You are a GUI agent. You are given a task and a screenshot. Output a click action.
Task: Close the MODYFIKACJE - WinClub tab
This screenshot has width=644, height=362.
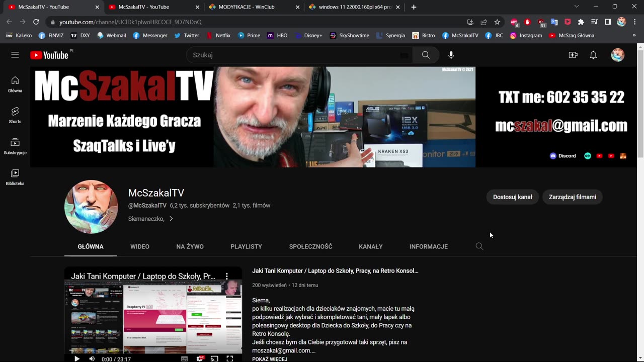297,7
